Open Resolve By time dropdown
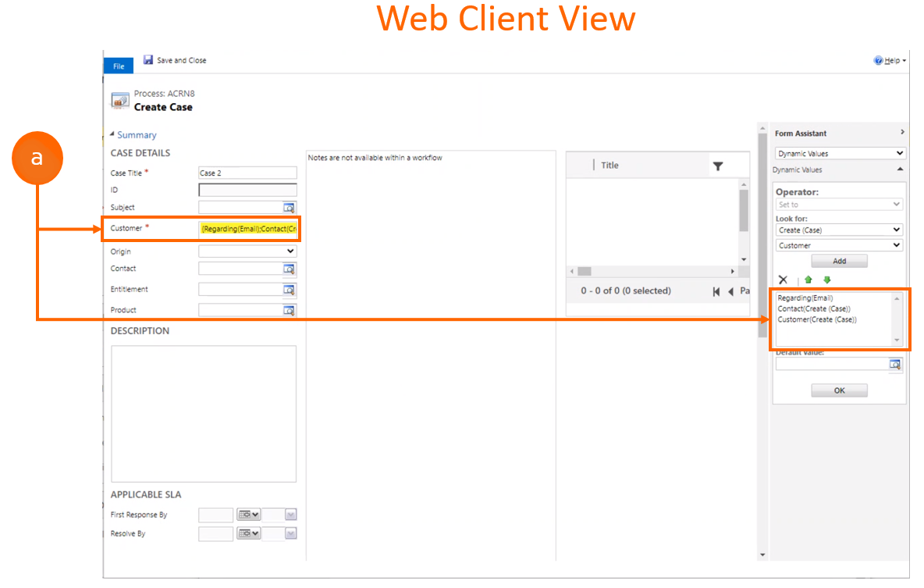 (x=290, y=534)
